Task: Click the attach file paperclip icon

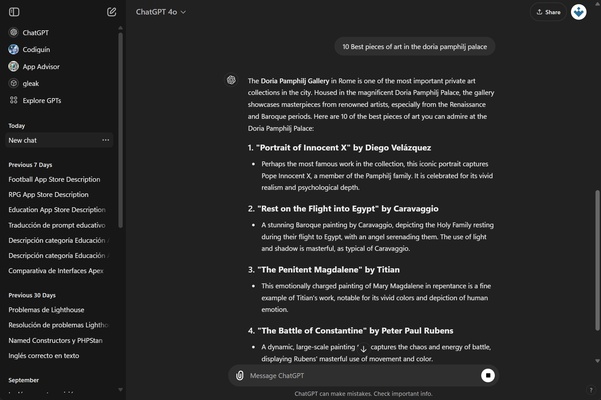Action: [240, 375]
